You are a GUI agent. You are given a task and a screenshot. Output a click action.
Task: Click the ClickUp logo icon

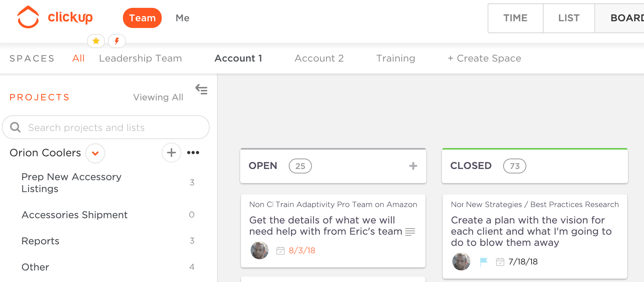coord(28,17)
